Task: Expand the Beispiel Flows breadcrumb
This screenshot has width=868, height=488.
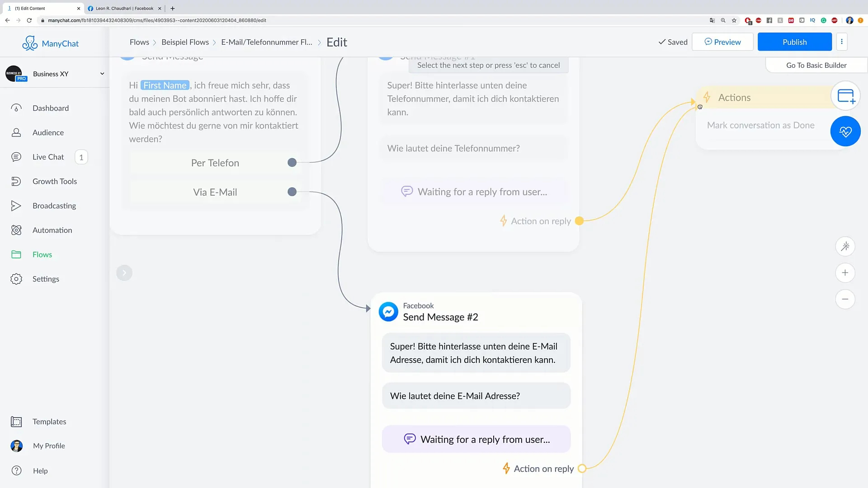Action: [185, 42]
